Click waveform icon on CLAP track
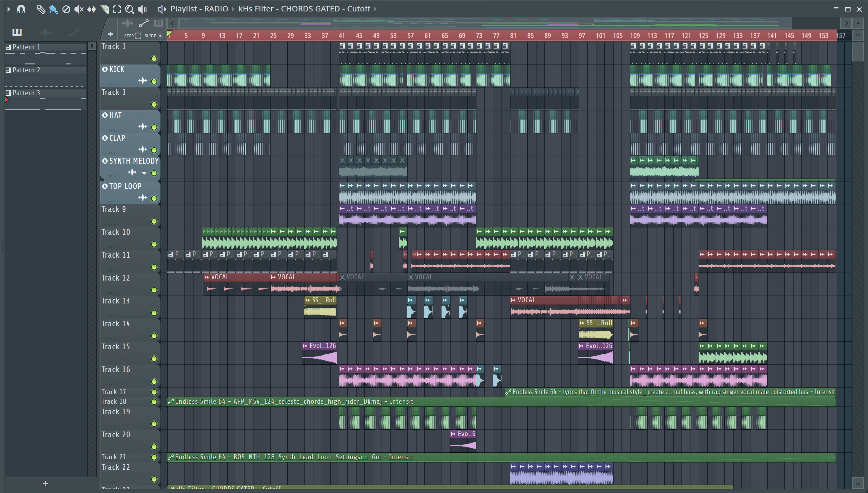This screenshot has height=493, width=868. tap(143, 149)
